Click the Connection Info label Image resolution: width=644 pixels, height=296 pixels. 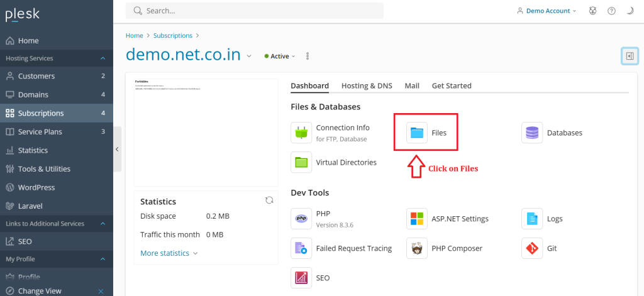(343, 128)
